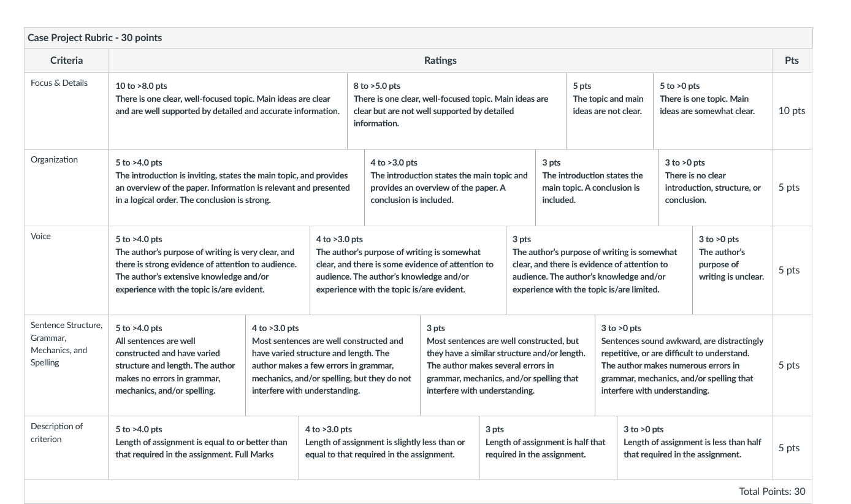Select the "Full Marks" length rating

click(203, 442)
